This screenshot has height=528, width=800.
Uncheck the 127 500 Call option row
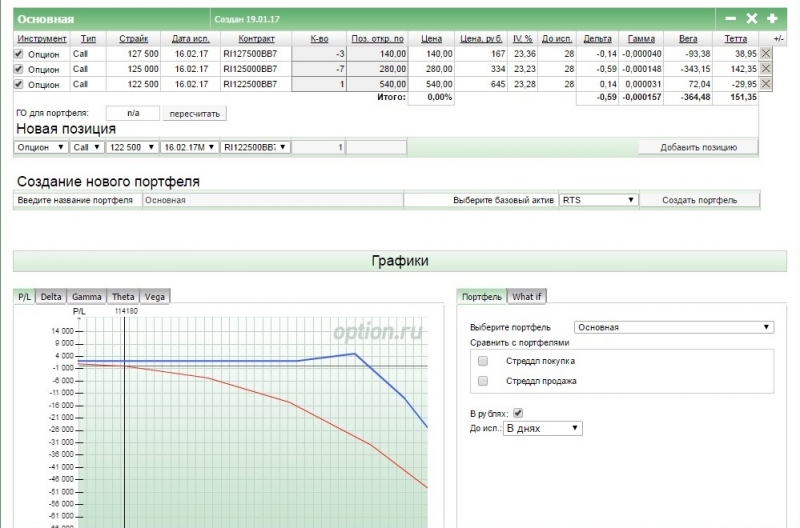click(x=19, y=54)
